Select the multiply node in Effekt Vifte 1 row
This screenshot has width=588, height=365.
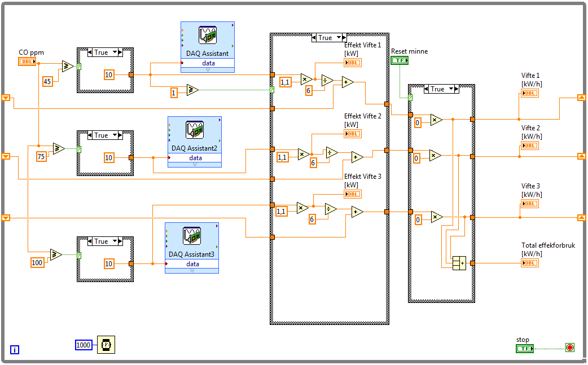tap(306, 79)
